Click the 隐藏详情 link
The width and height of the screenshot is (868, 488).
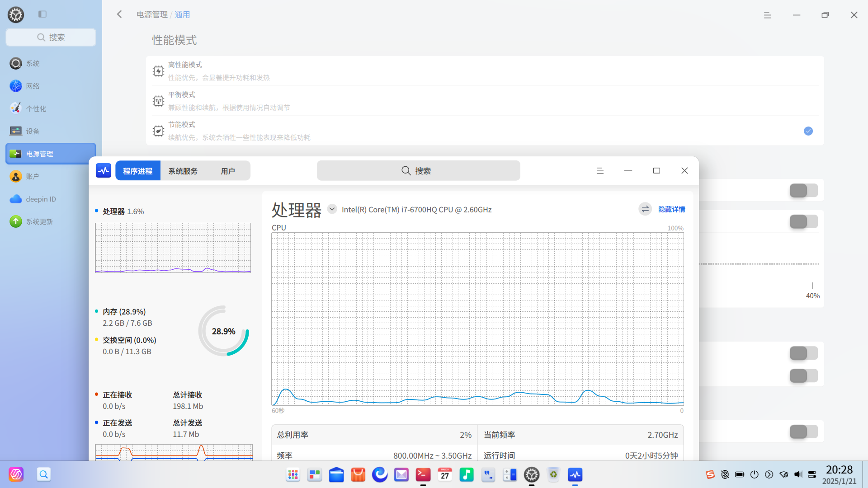tap(671, 209)
